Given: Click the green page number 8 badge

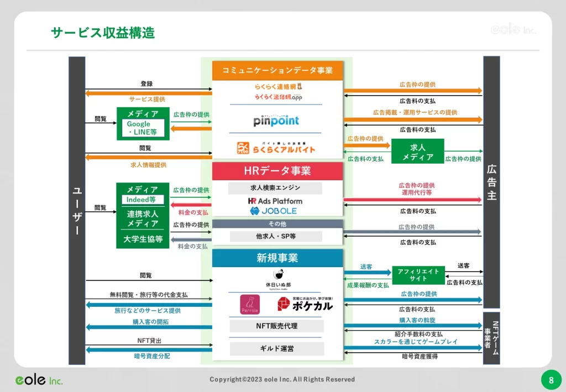Looking at the screenshot, I should pos(551,380).
